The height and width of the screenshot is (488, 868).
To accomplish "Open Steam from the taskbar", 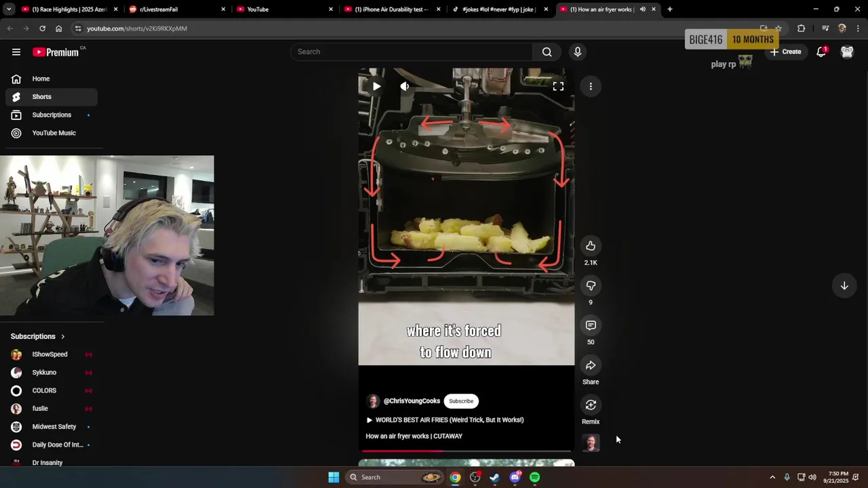I will tap(495, 477).
